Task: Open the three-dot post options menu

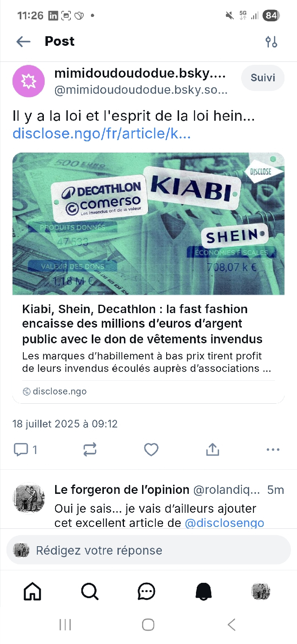Action: (273, 450)
